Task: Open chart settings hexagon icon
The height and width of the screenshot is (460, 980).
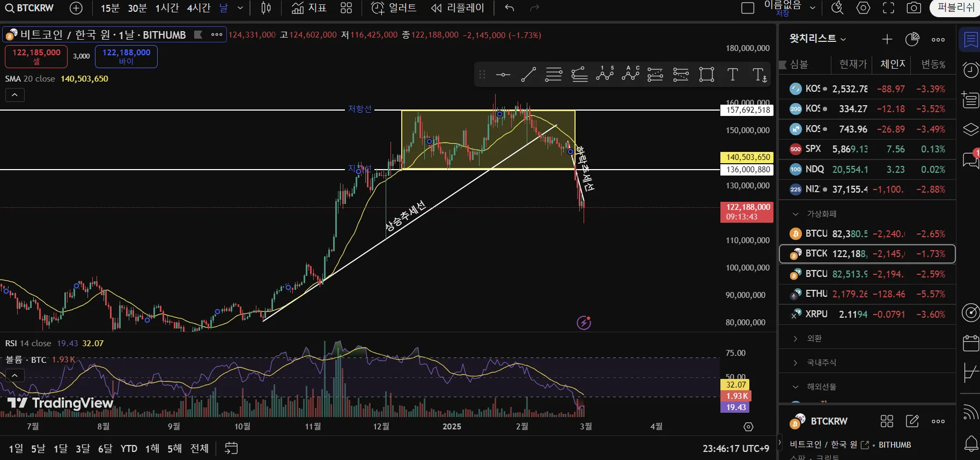Action: tap(863, 8)
